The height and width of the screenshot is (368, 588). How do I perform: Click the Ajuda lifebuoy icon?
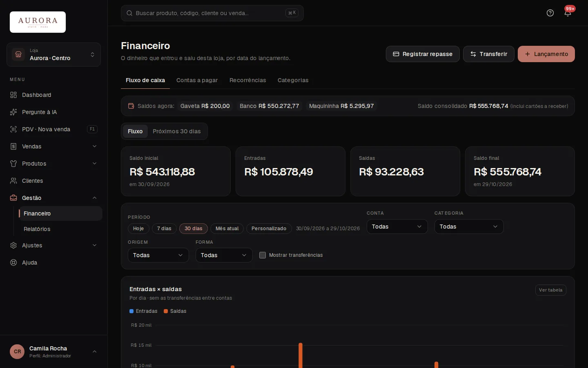coord(13,263)
